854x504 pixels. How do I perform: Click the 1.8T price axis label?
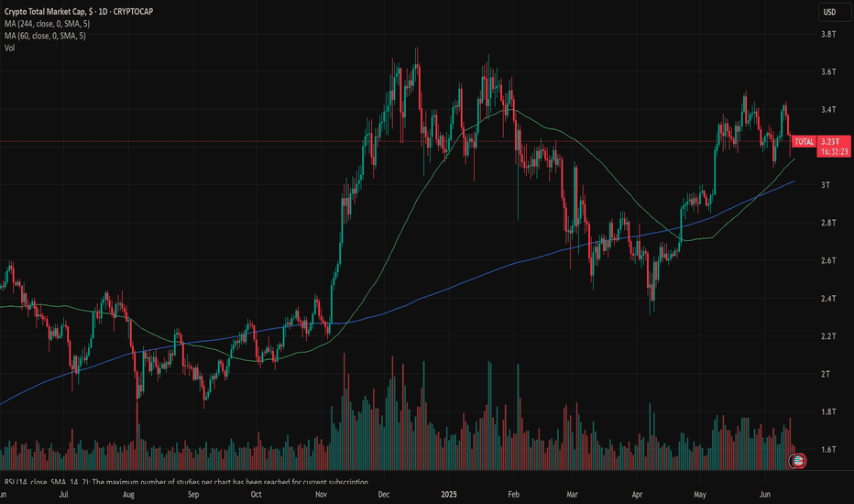[x=828, y=412]
